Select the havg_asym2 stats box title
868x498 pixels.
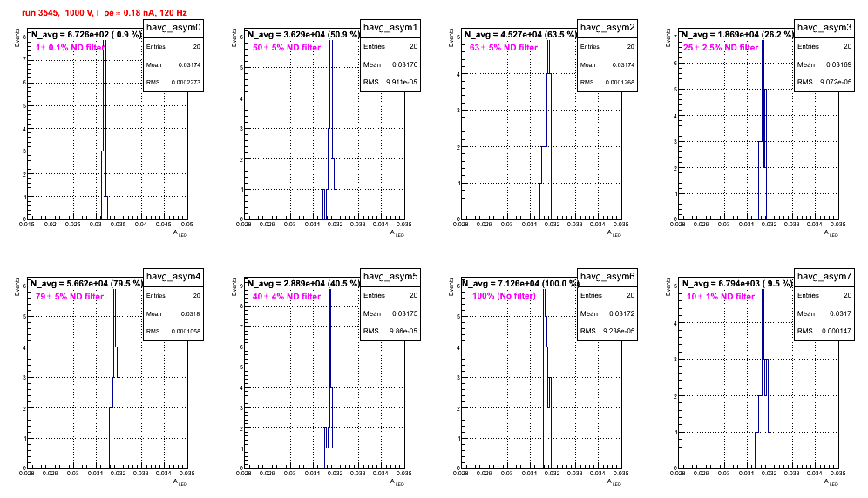(607, 28)
